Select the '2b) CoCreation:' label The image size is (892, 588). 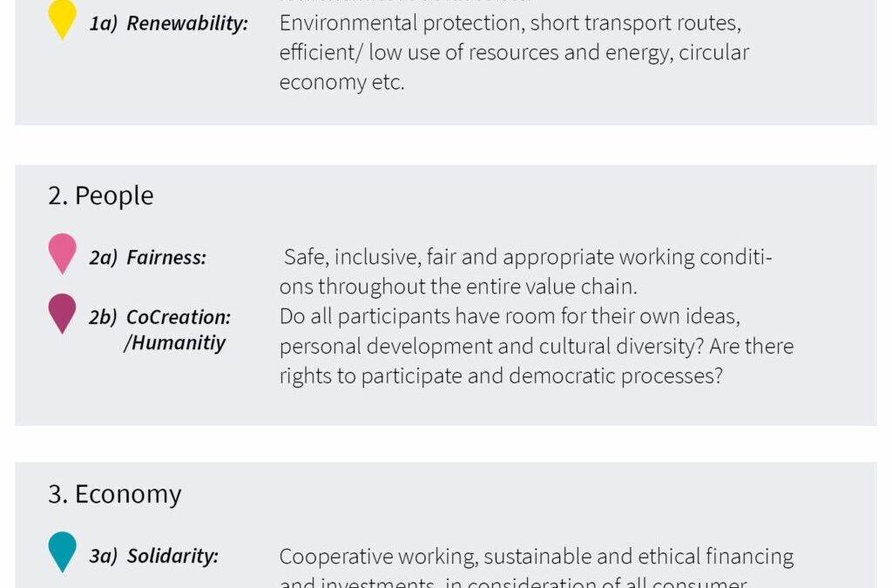[x=160, y=317]
